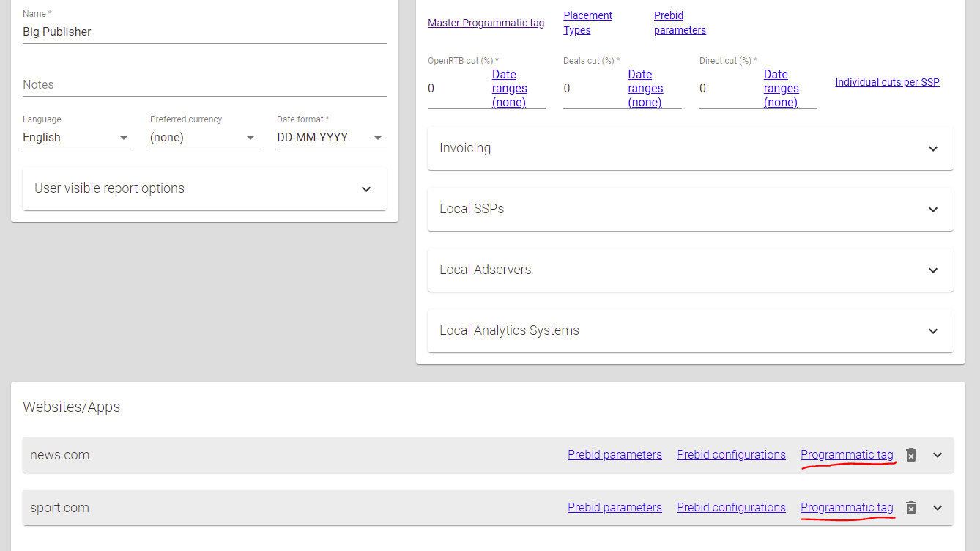Screen dimensions: 980x551
Task: Open Prebid parameters for sport.com
Action: tap(615, 508)
